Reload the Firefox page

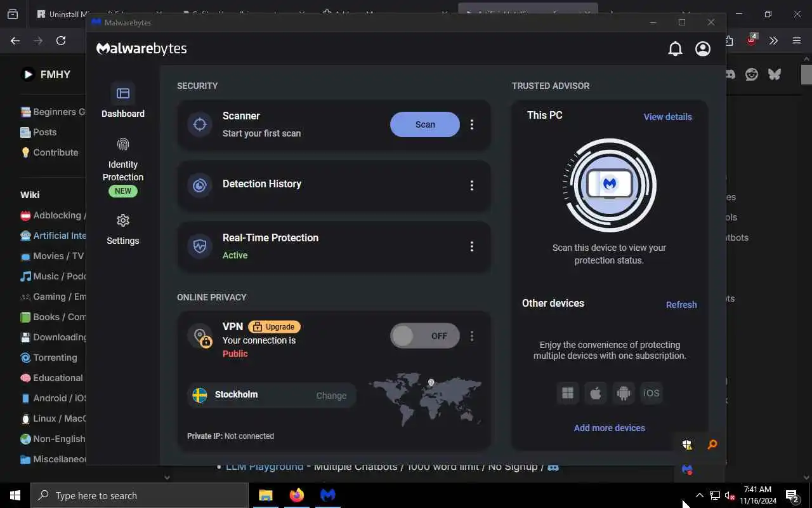(61, 41)
